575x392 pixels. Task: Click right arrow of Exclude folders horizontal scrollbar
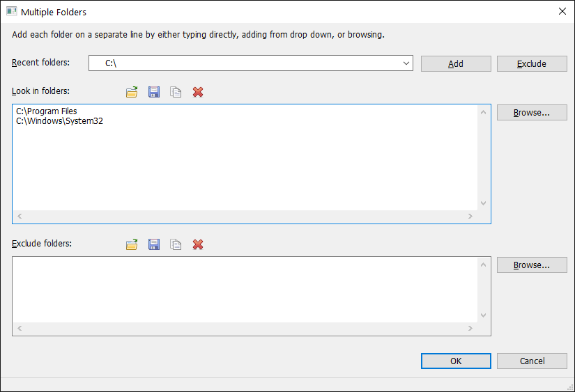tap(470, 328)
